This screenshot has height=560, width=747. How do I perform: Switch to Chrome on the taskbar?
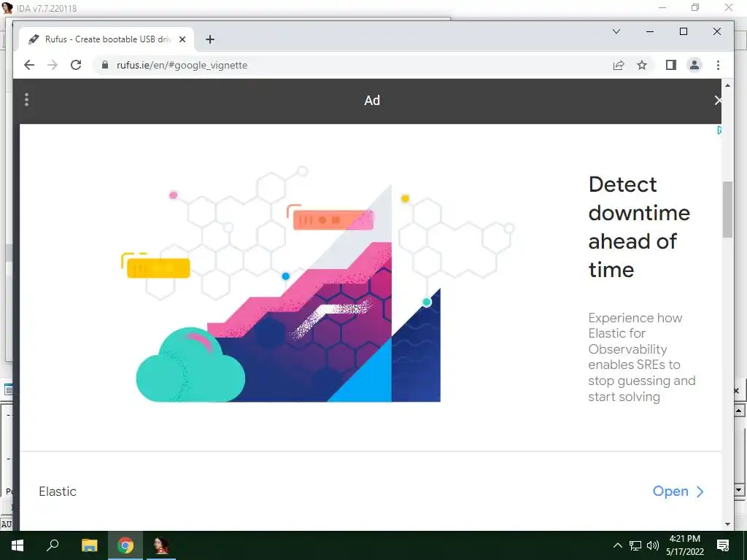coord(125,545)
